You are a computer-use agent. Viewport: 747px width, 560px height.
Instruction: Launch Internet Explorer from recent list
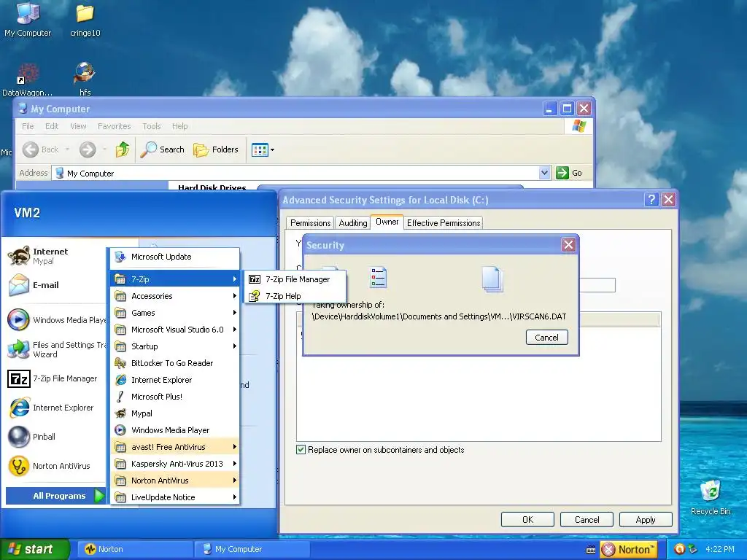pyautogui.click(x=56, y=408)
